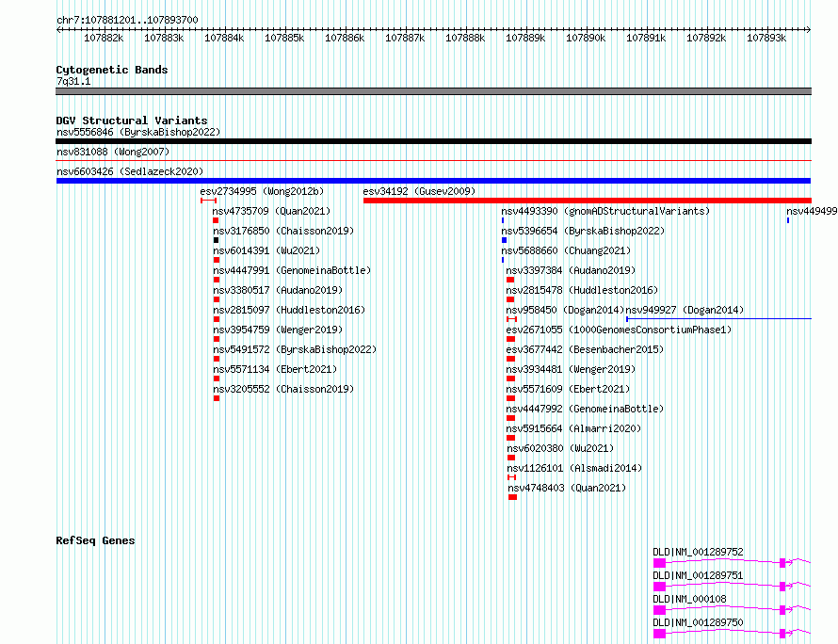This screenshot has height=644, width=838.
Task: Click the partially shown nsv449499 label
Action: [812, 211]
